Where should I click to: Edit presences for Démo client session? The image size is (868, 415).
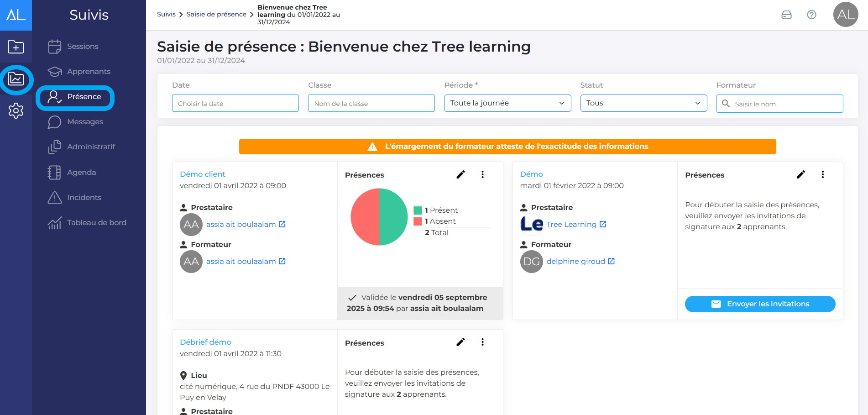pos(460,174)
